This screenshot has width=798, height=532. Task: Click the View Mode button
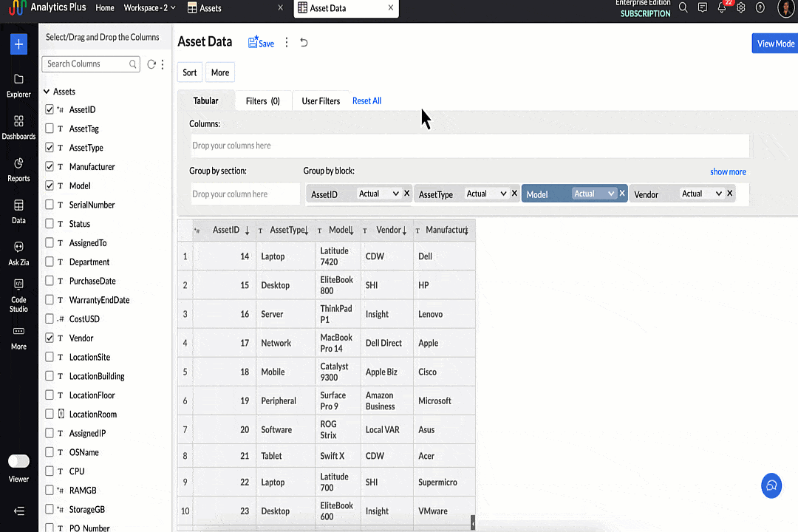tap(775, 44)
